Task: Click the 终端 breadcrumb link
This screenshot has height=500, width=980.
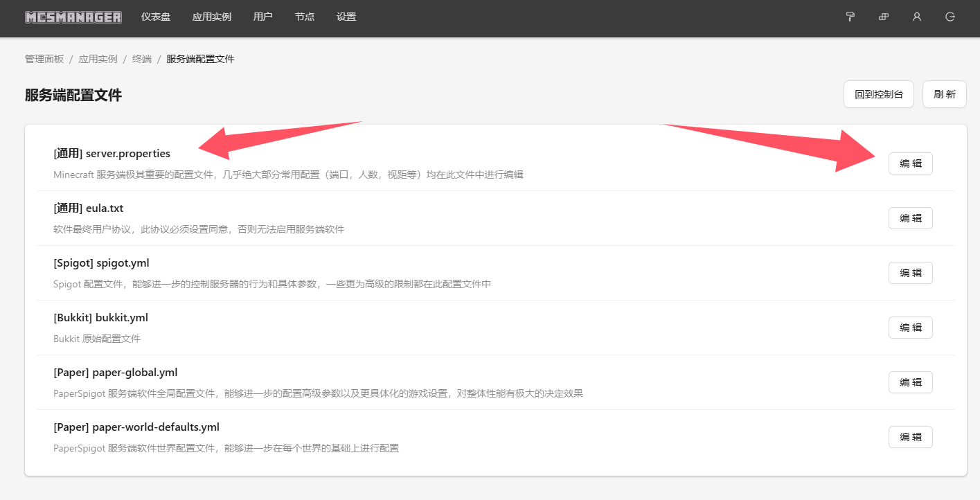Action: click(x=141, y=59)
